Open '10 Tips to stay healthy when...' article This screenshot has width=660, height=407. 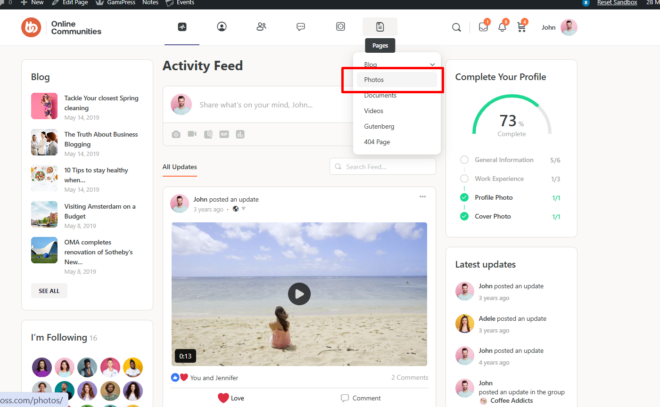pyautogui.click(x=96, y=175)
